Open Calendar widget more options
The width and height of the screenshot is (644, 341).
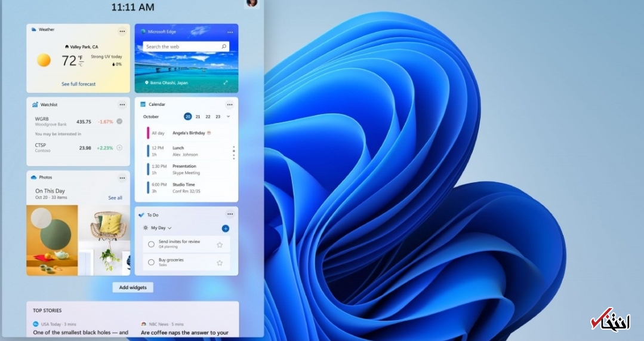point(230,105)
